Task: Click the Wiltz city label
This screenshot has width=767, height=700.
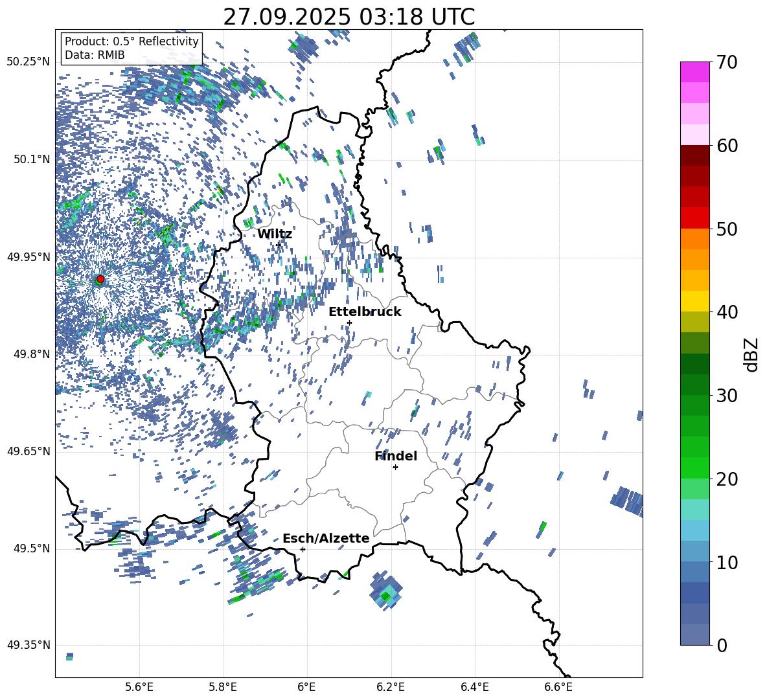Action: click(275, 234)
